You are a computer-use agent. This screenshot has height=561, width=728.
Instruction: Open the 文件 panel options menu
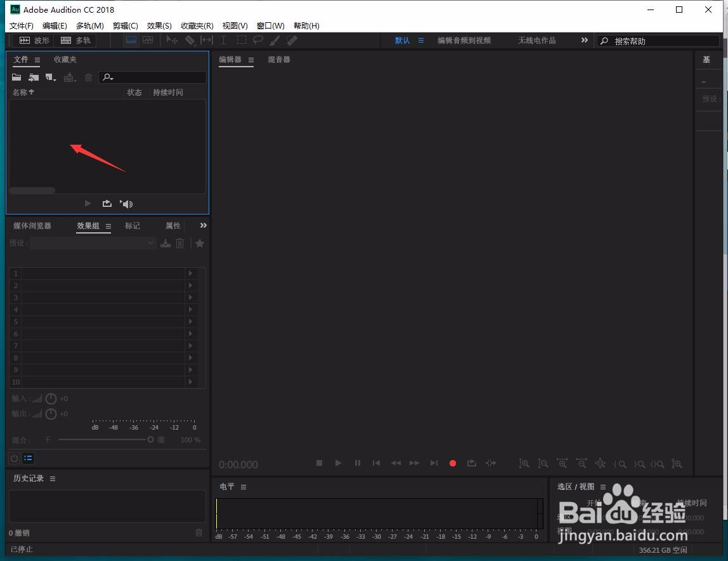37,60
